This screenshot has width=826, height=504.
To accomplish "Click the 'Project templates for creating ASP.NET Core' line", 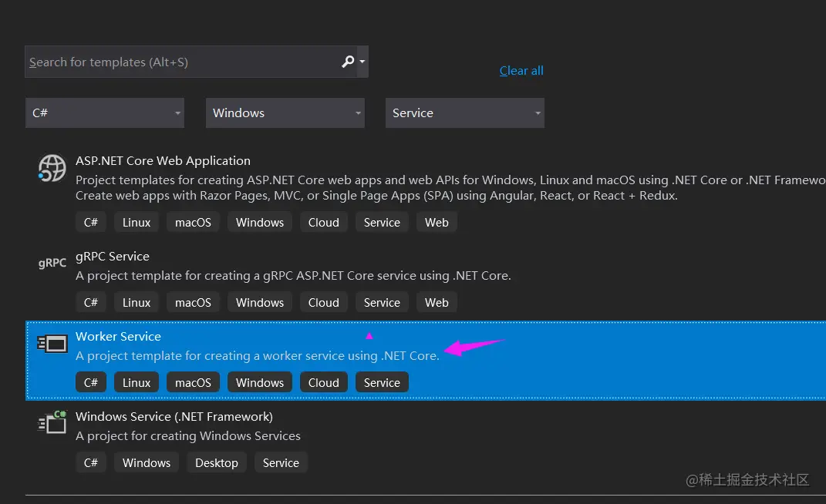I will [450, 180].
